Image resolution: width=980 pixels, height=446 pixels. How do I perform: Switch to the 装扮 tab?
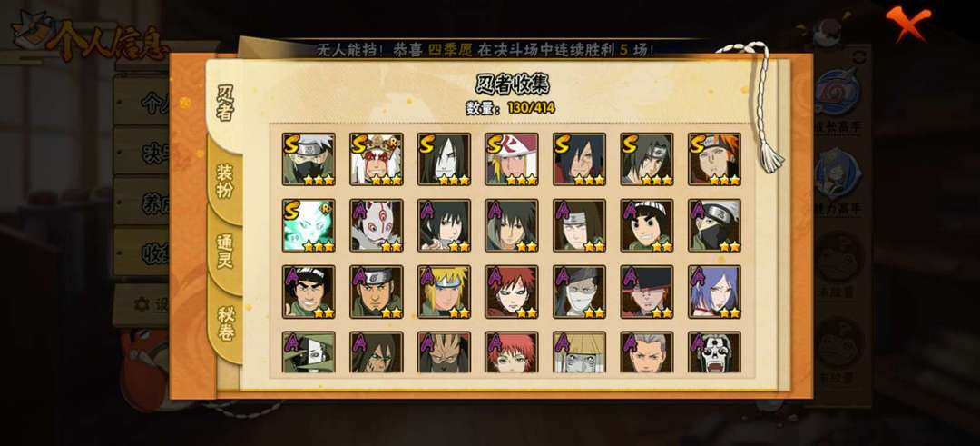pyautogui.click(x=225, y=182)
